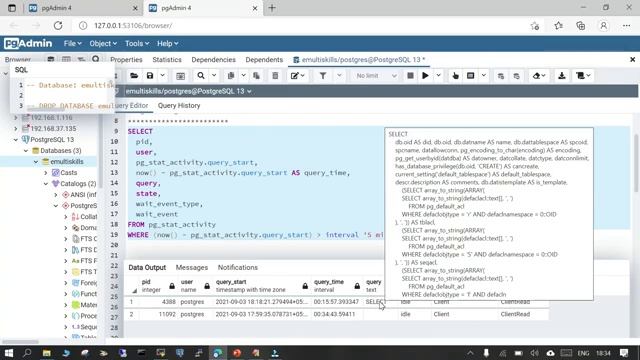Click the Commit transaction icon
The width and height of the screenshot is (640, 360).
coord(501,76)
